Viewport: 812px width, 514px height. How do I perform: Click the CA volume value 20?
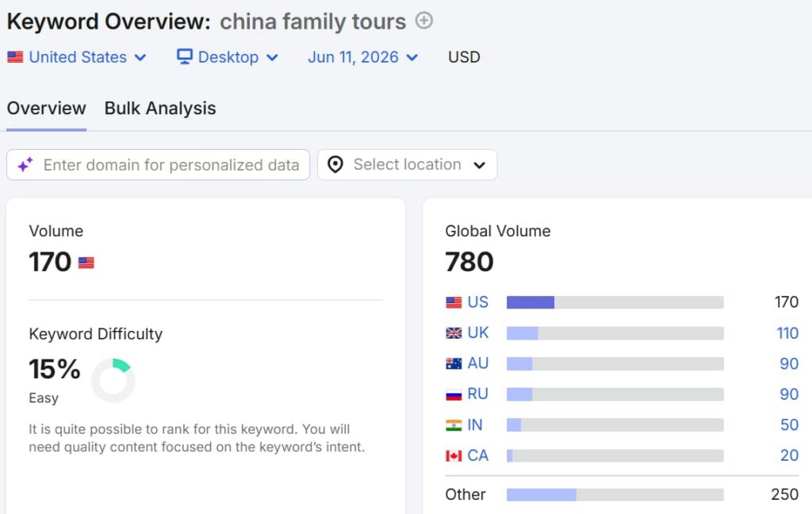tap(789, 455)
